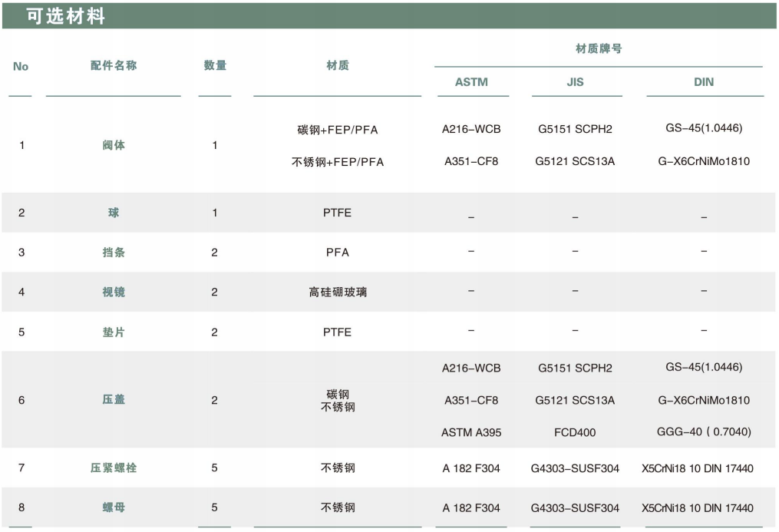
Task: Select the 螺母 part name
Action: [x=114, y=507]
